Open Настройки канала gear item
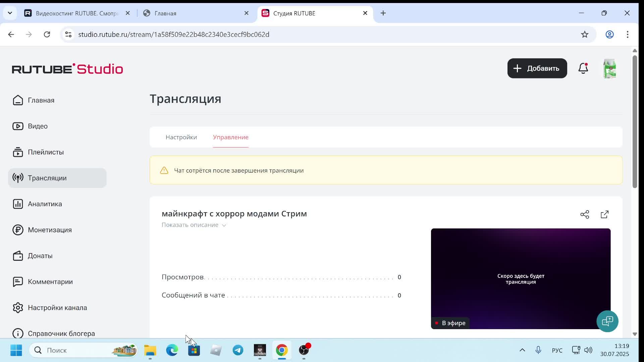This screenshot has width=644, height=362. [57, 308]
